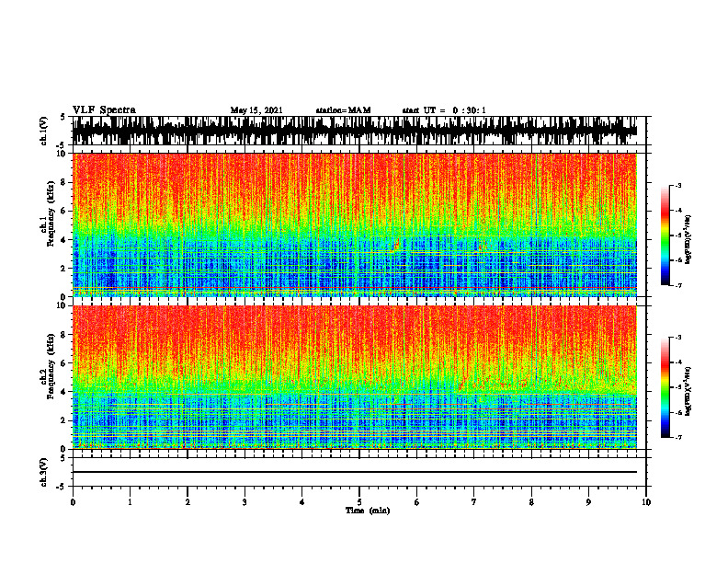Click time axis tick label "3"
The image size is (728, 563).
245,502
